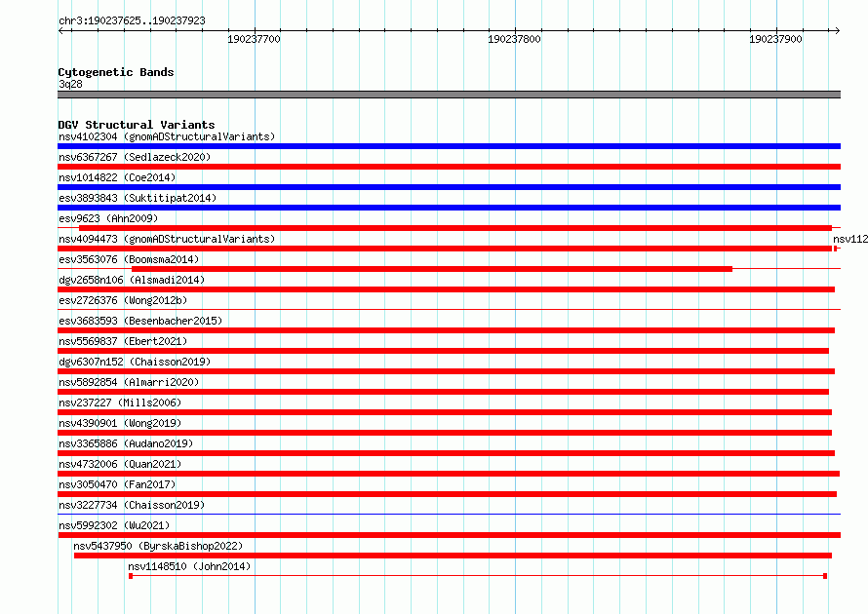The height and width of the screenshot is (614, 868).
Task: Select the thick red bar of esv3563076
Action: point(432,269)
